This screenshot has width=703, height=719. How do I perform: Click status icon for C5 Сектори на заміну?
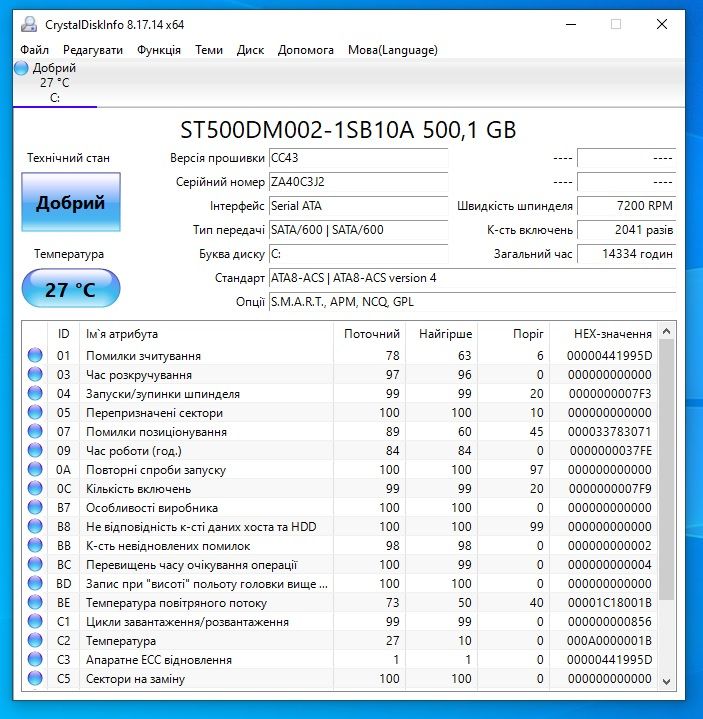(35, 679)
